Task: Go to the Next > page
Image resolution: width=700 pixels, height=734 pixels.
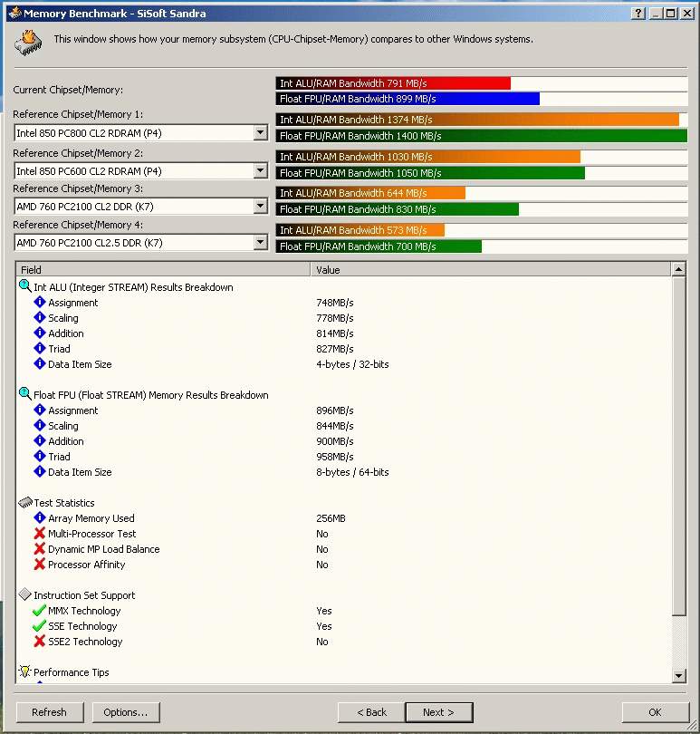Action: coord(438,712)
